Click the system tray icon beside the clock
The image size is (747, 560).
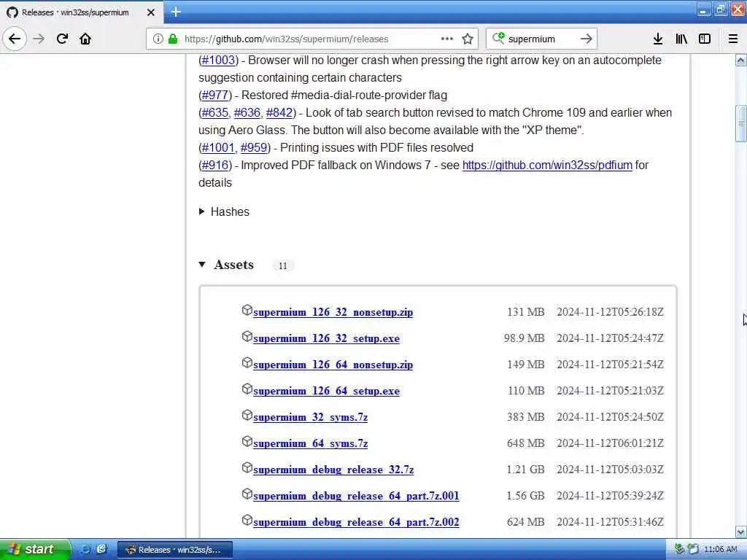693,549
